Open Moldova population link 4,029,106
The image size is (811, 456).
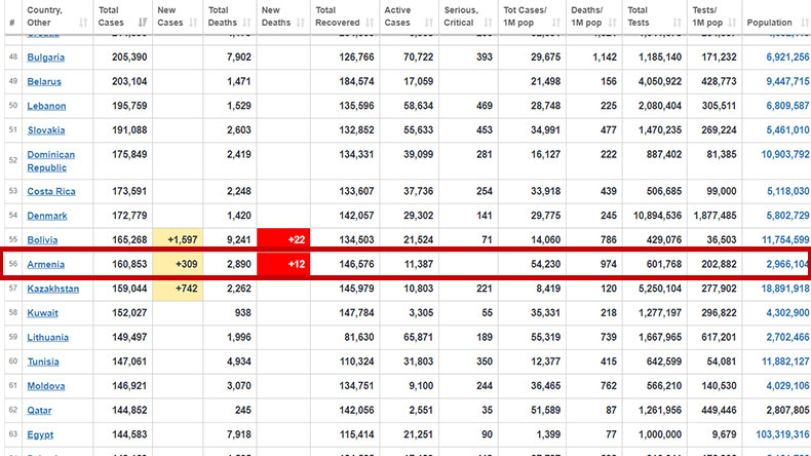[x=788, y=385]
